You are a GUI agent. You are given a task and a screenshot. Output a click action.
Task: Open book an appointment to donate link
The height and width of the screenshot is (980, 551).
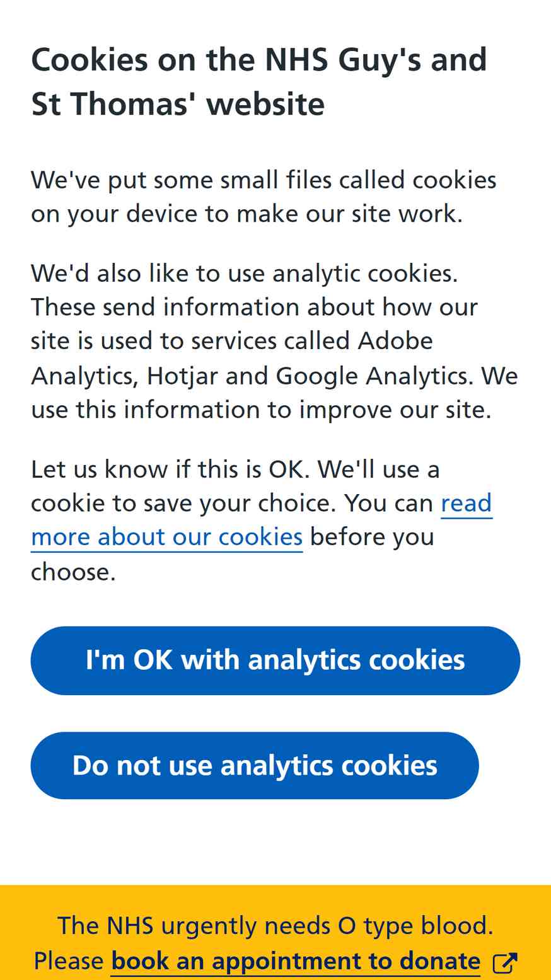click(296, 961)
